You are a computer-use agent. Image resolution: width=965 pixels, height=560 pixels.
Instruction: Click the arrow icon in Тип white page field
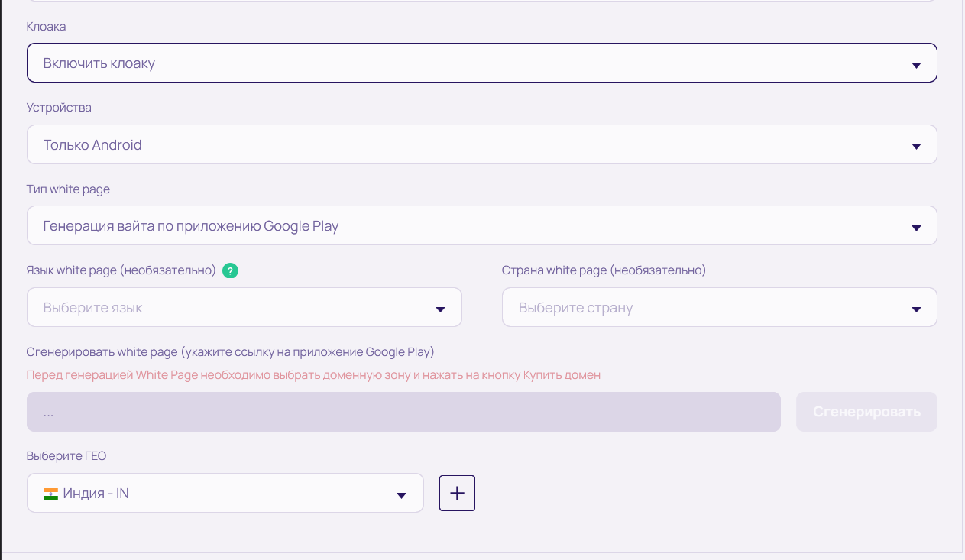pos(916,228)
